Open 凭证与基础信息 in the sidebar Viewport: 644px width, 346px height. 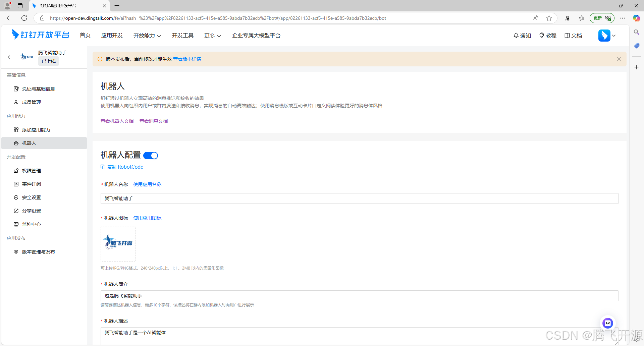(44, 89)
